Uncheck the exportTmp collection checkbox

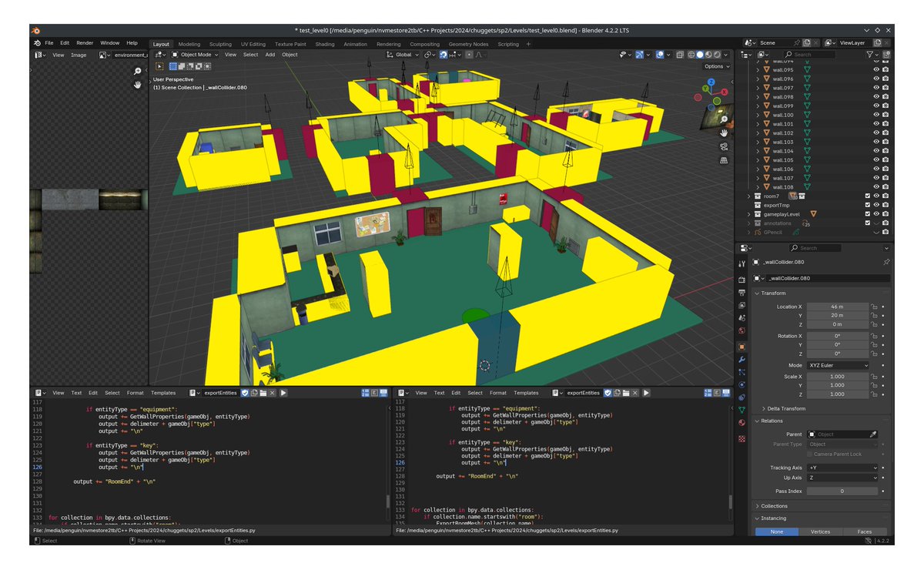(x=867, y=205)
